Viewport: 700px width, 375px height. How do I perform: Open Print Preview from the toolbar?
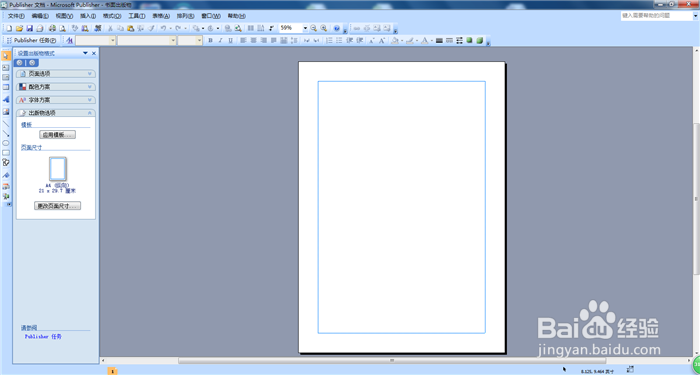62,28
